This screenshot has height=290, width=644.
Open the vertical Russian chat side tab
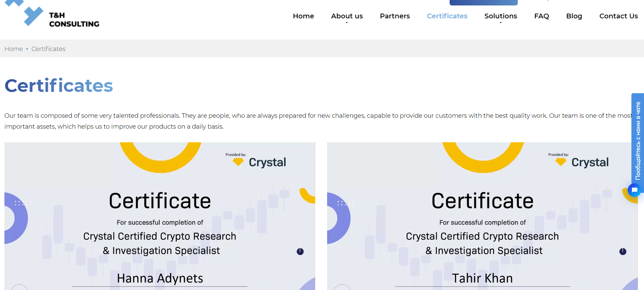pyautogui.click(x=638, y=140)
